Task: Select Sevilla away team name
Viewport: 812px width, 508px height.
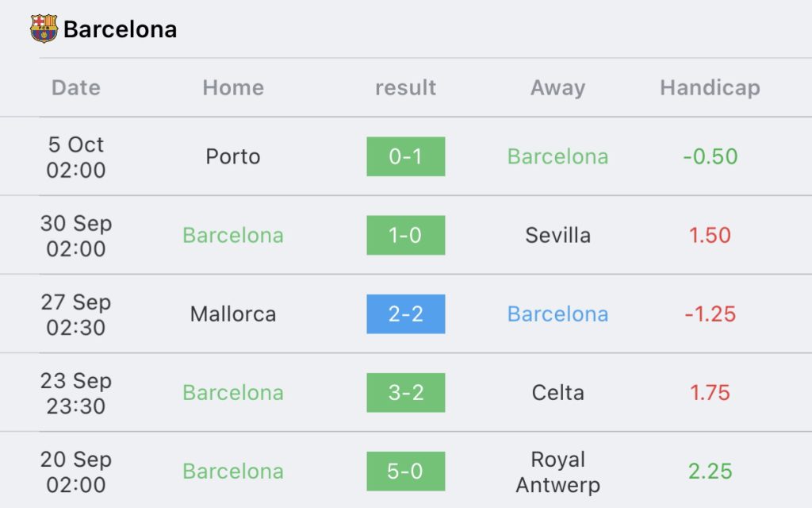Action: [557, 235]
